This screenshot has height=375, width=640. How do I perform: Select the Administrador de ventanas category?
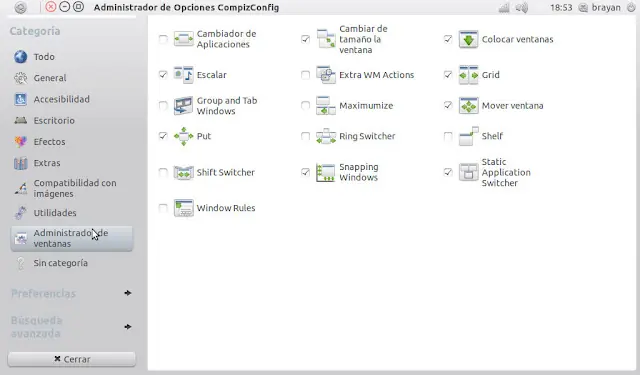pos(72,238)
